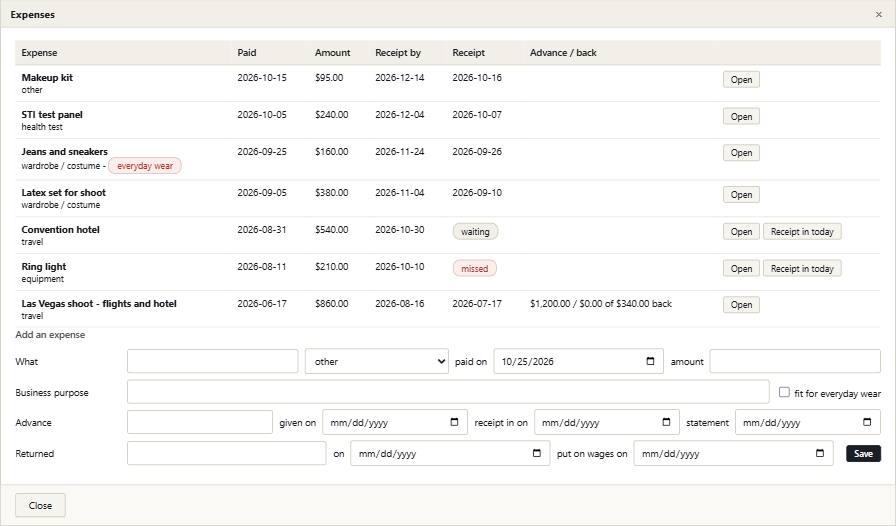Open calendar picker for receipt in on date

pyautogui.click(x=666, y=423)
